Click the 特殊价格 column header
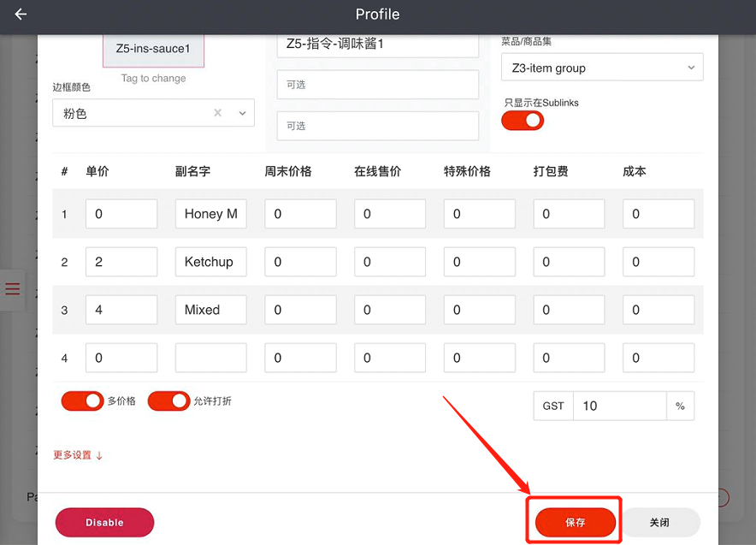This screenshot has width=756, height=545. coord(467,171)
